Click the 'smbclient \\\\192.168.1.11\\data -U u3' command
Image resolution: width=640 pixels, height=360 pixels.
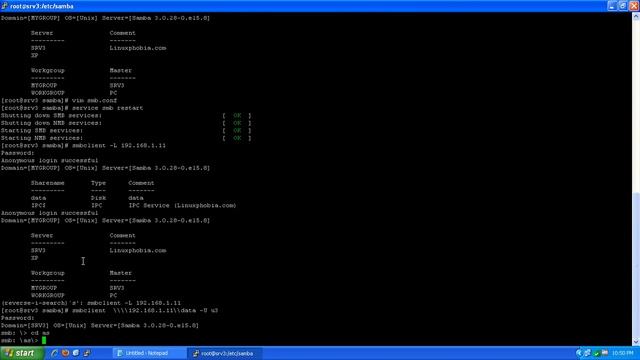click(145, 310)
